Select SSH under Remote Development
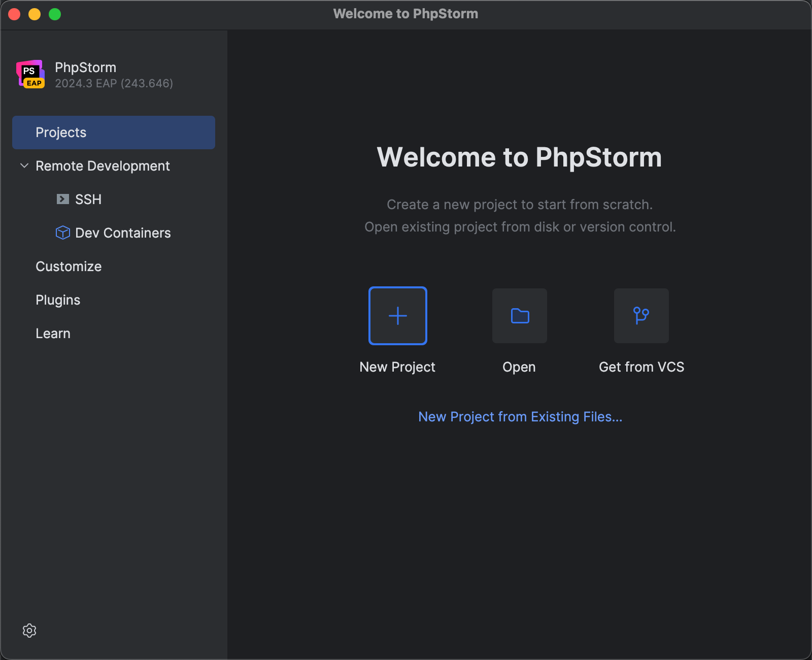 click(x=88, y=199)
